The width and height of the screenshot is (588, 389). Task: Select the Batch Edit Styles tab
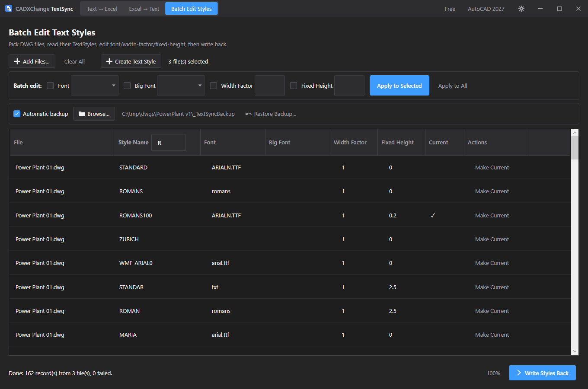192,9
